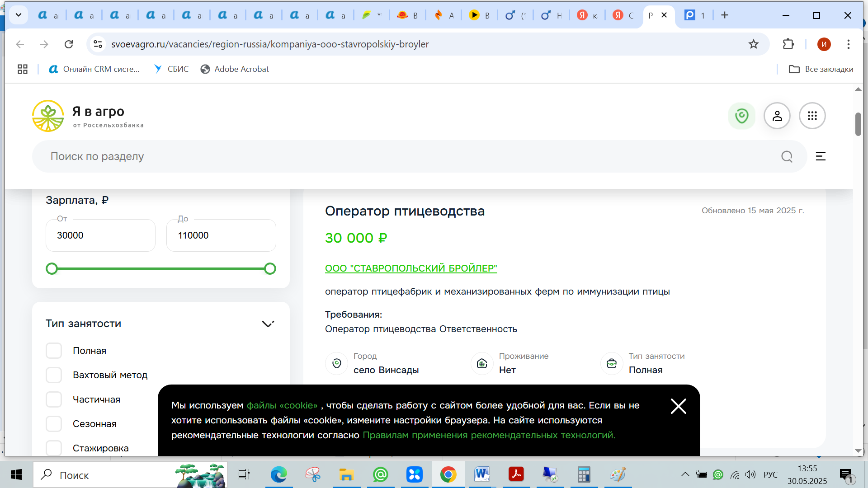
Task: Click the browser forward arrow
Action: click(x=44, y=44)
